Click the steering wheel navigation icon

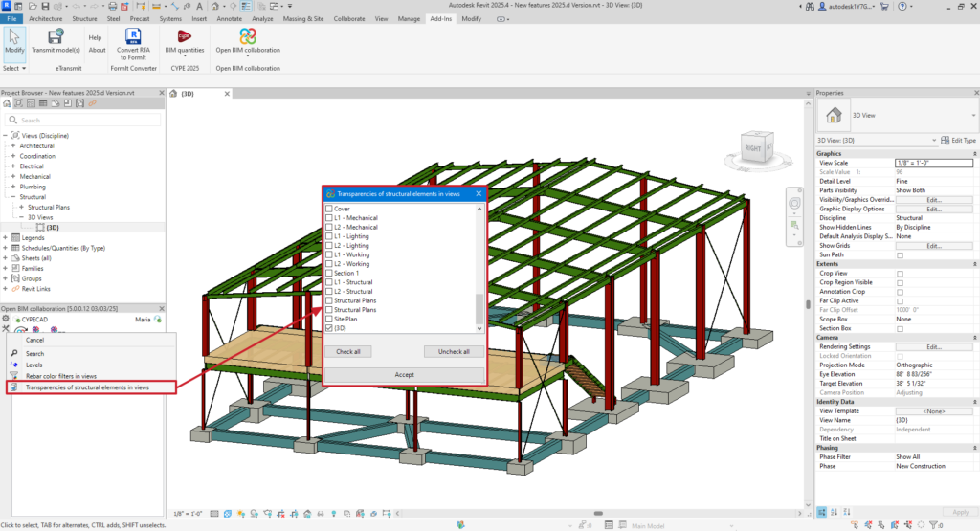[x=794, y=204]
